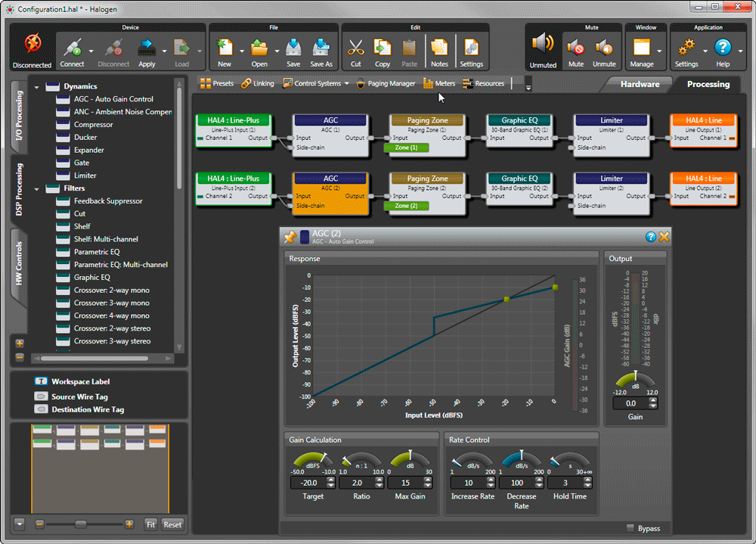756x544 pixels.
Task: Select the Limiter (1) processing block
Action: pyautogui.click(x=612, y=135)
